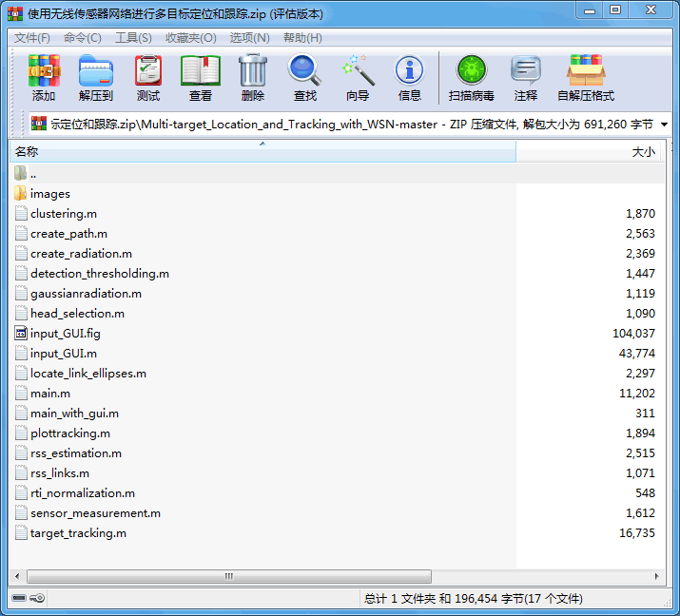The height and width of the screenshot is (616, 680).
Task: Launch the Wizard (向导) wand icon
Action: coord(358,78)
